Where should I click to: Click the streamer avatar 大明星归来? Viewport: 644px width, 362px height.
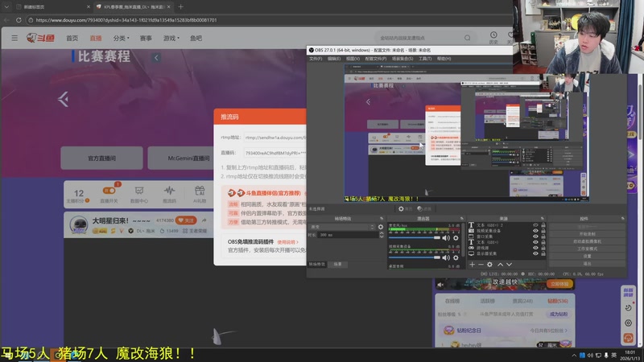[x=78, y=224]
